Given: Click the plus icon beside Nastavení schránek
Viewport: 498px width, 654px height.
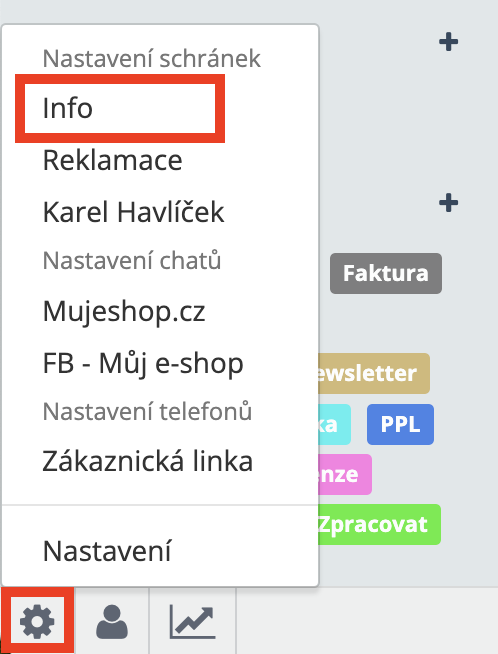Looking at the screenshot, I should click(448, 42).
